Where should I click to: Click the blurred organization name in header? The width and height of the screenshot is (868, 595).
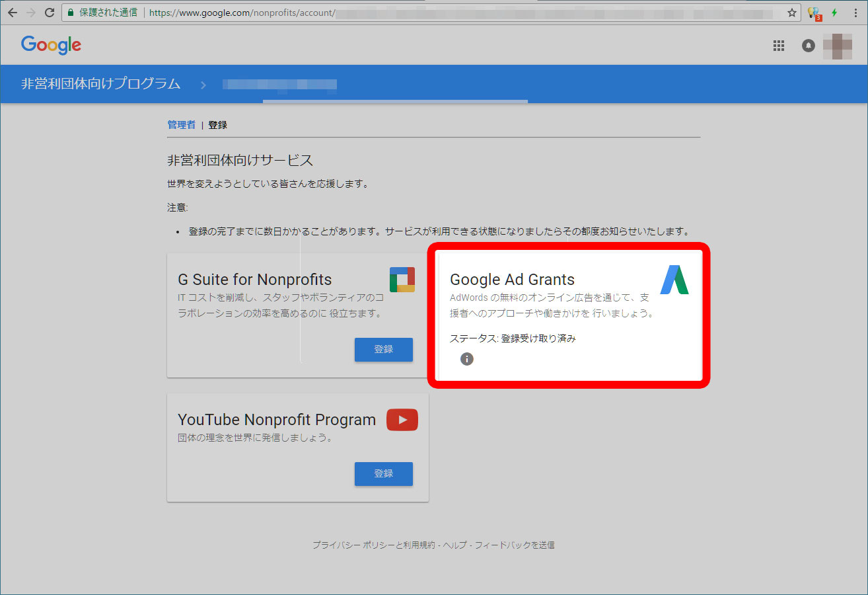point(280,85)
